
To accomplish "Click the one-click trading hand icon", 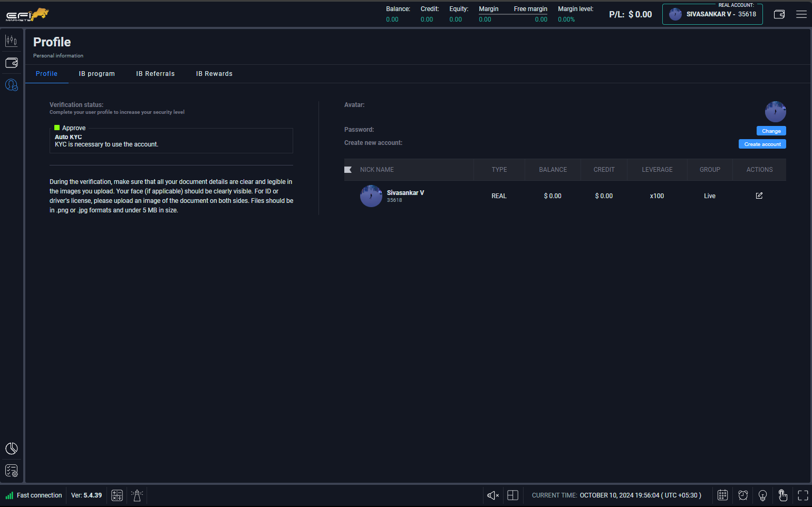I will click(783, 495).
